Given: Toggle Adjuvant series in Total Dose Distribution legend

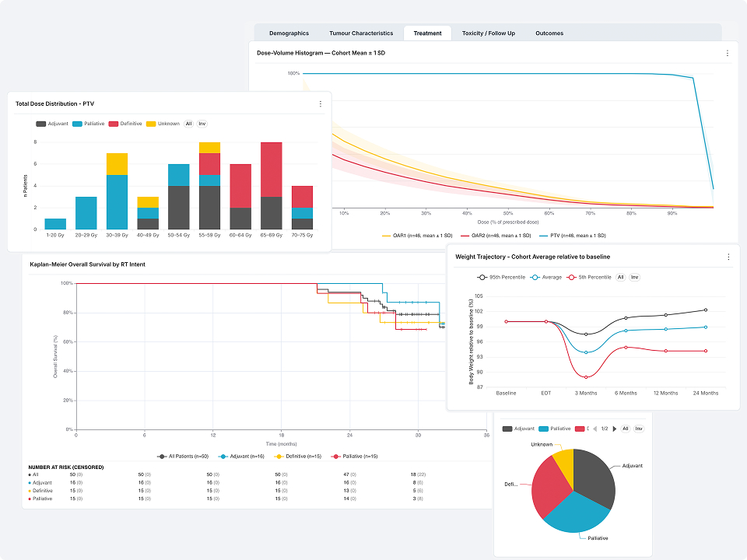Looking at the screenshot, I should 52,124.
